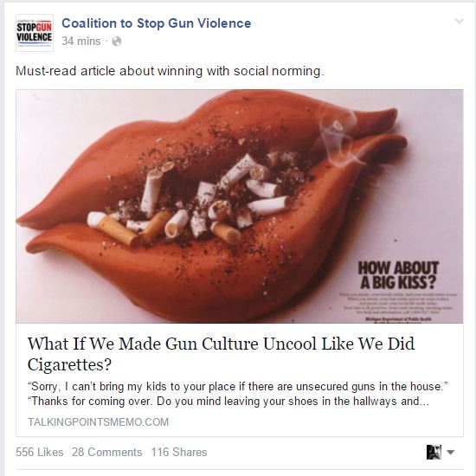Expand the post options chevron

[459, 21]
